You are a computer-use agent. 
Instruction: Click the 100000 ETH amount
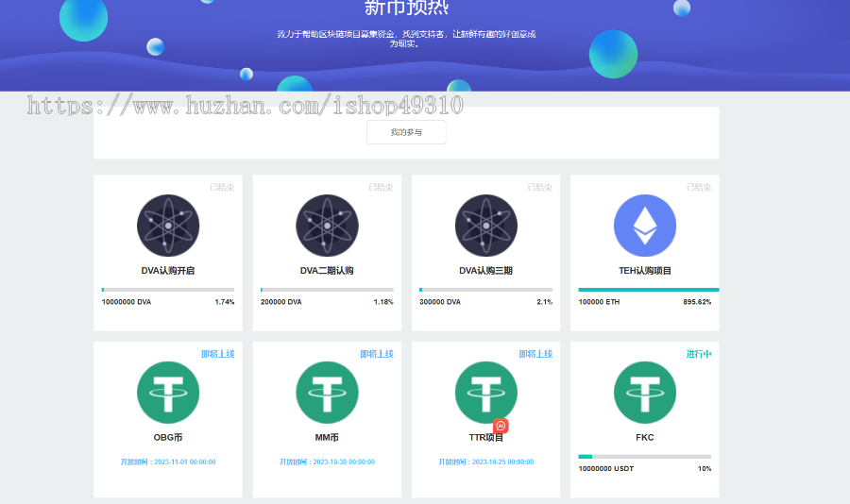599,302
